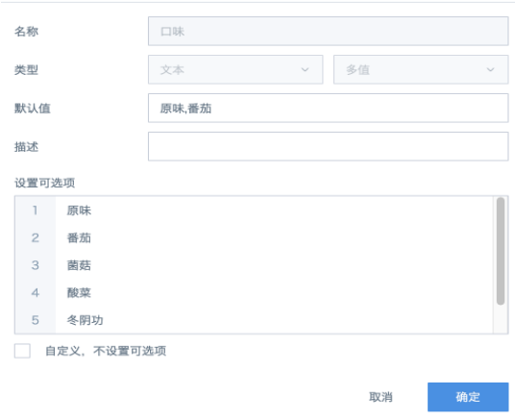Click line number 5 in options editor
The image size is (515, 420).
36,320
